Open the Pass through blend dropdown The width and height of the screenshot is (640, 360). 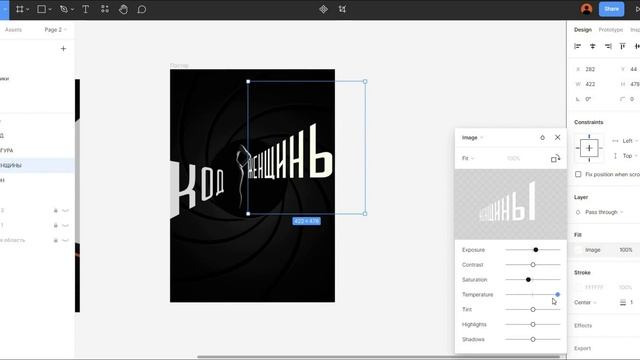[604, 212]
